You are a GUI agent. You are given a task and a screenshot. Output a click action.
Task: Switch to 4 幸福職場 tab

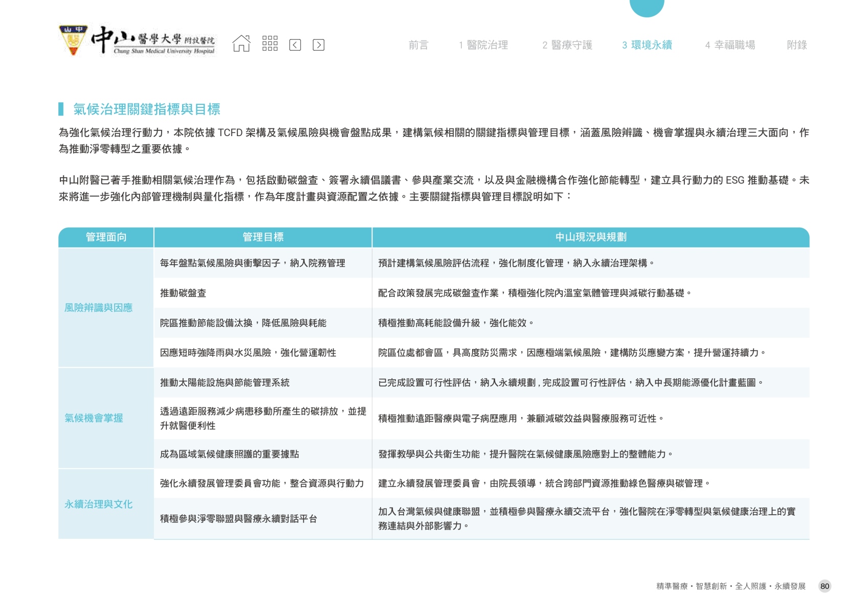click(x=730, y=45)
